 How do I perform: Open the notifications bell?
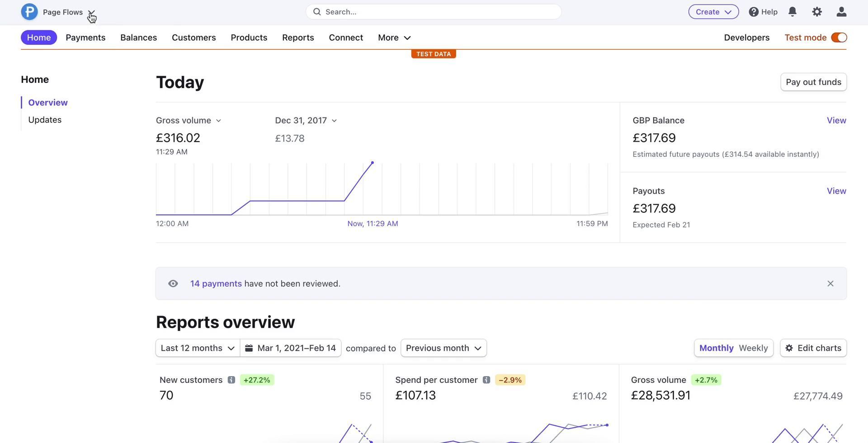click(x=792, y=12)
